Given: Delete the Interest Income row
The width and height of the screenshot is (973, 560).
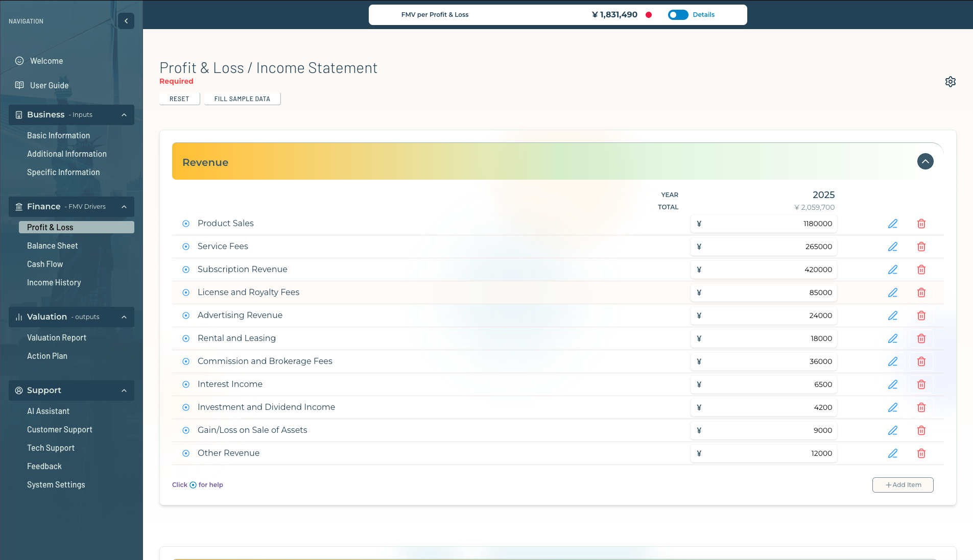Looking at the screenshot, I should 921,384.
